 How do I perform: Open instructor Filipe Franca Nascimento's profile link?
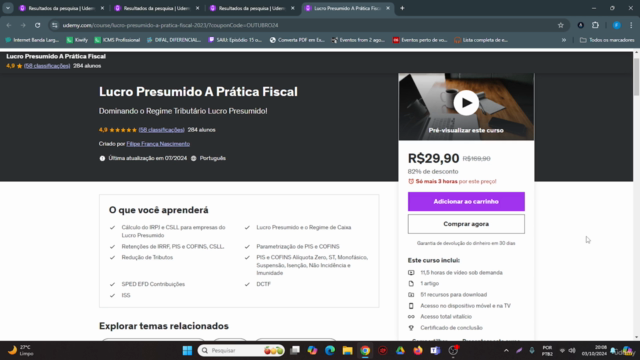click(158, 144)
